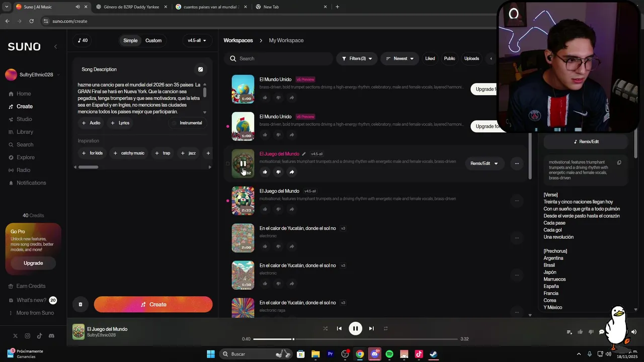Pause playback in the bottom player

[355, 328]
